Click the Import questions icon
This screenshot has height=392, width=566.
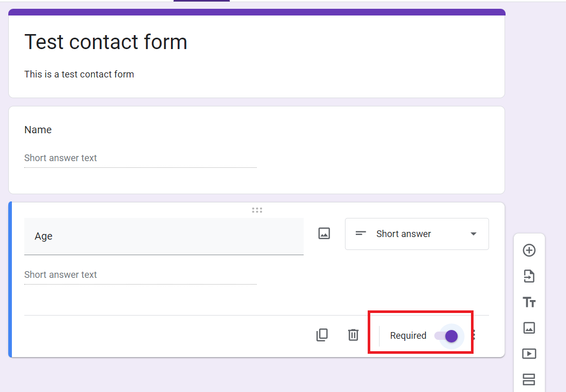click(x=529, y=276)
